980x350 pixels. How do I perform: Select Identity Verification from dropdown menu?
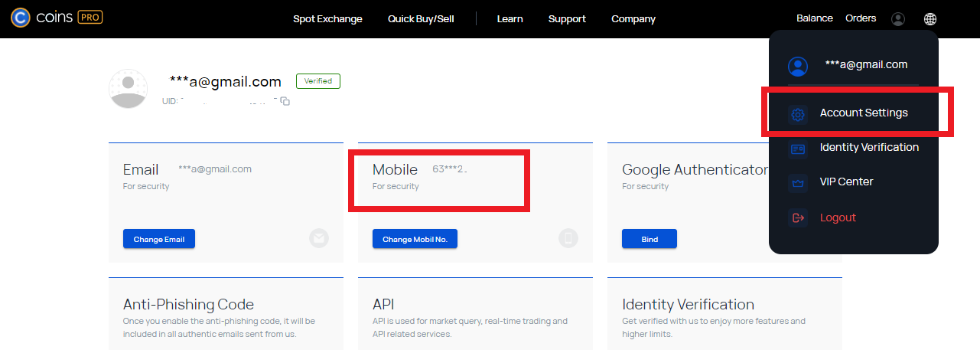pyautogui.click(x=869, y=147)
